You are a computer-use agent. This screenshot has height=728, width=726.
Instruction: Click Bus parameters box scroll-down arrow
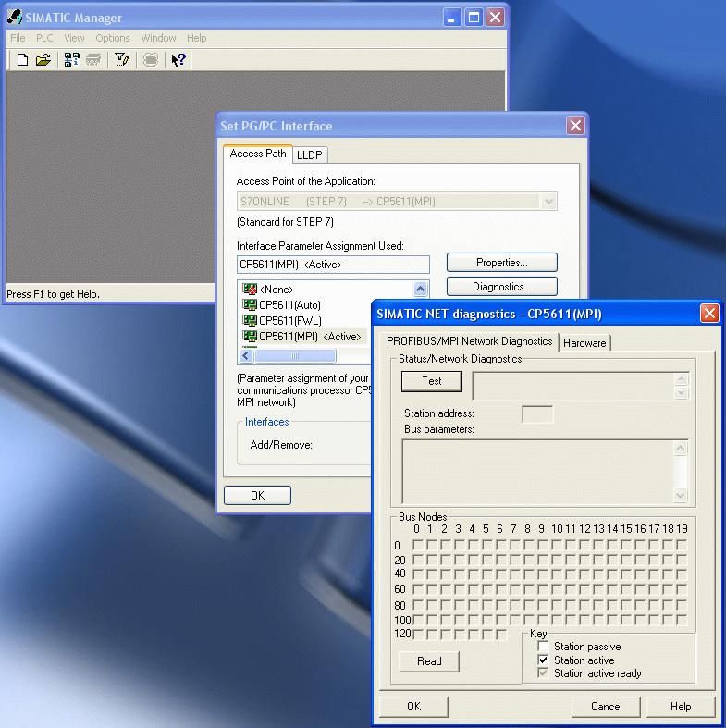[680, 496]
